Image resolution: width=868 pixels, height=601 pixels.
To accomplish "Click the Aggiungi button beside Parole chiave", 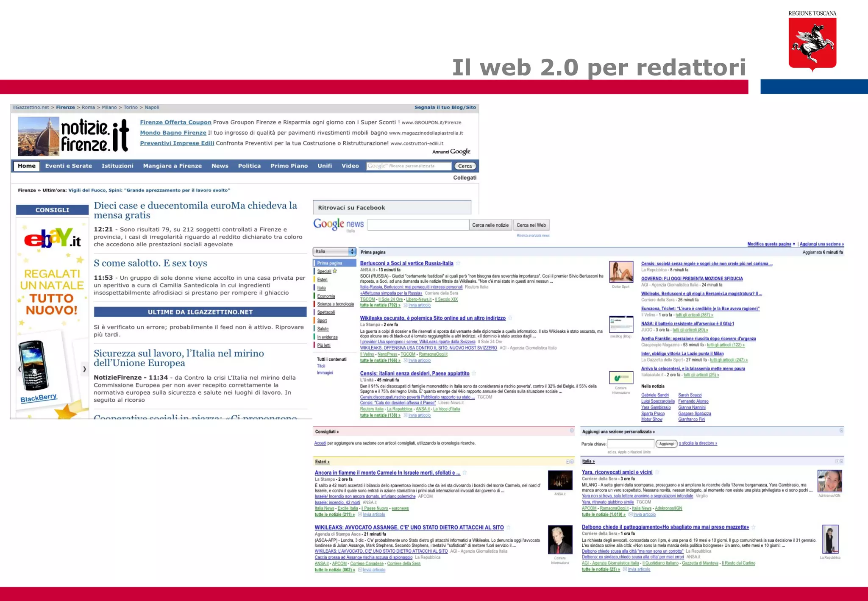I will point(666,444).
